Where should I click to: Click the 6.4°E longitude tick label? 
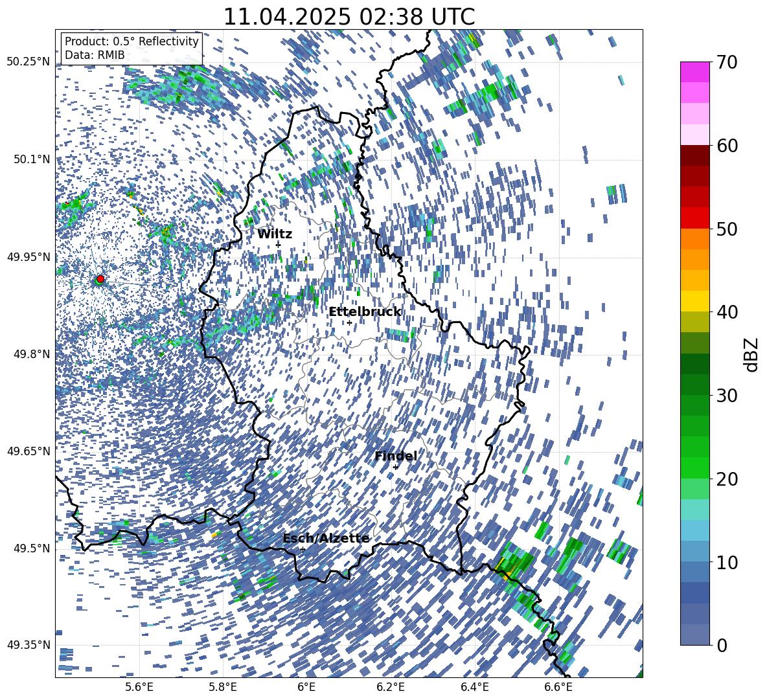[x=475, y=687]
